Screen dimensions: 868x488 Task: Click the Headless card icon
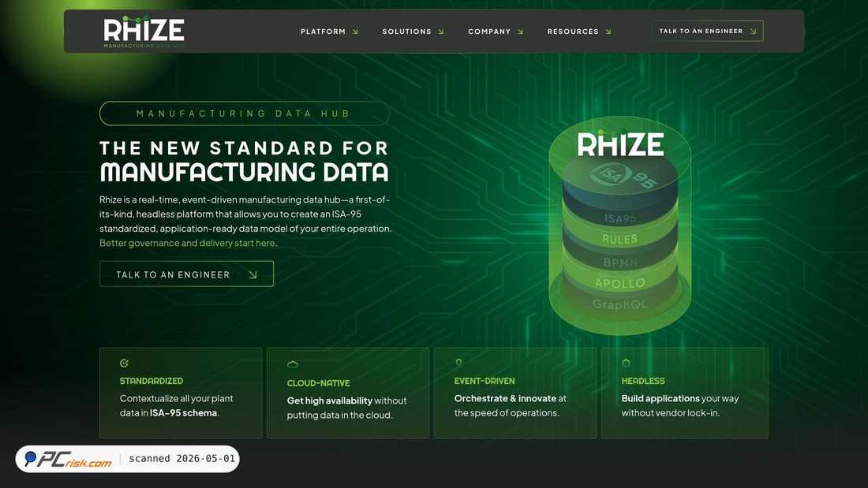(626, 363)
